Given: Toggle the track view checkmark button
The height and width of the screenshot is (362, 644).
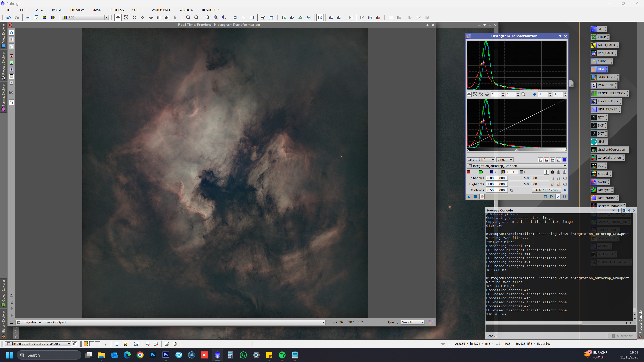Looking at the screenshot, I should click(x=558, y=197).
